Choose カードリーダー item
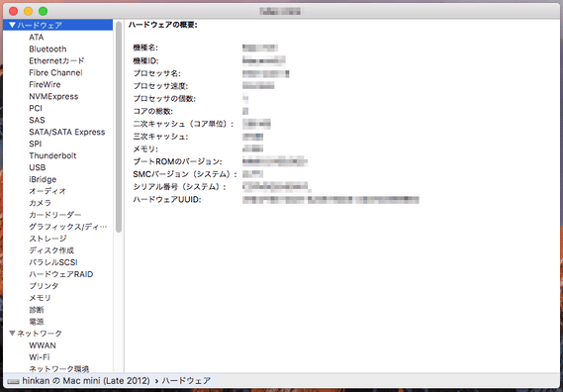 pos(55,215)
